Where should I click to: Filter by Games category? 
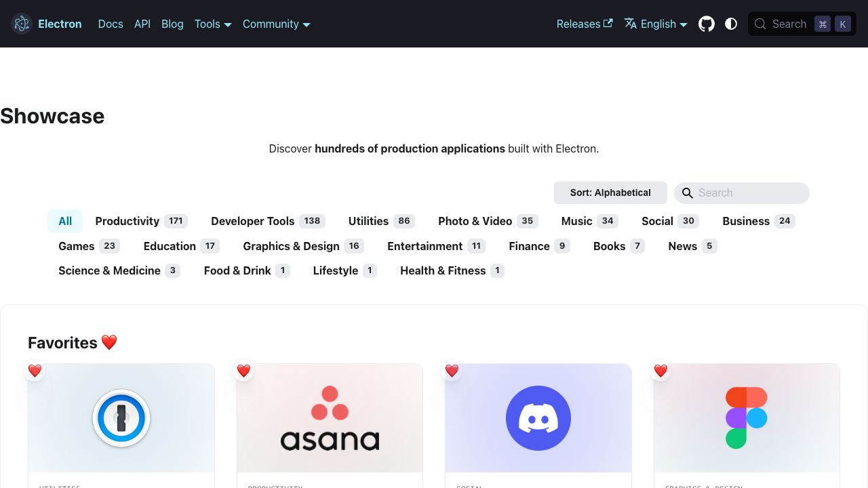click(x=89, y=246)
